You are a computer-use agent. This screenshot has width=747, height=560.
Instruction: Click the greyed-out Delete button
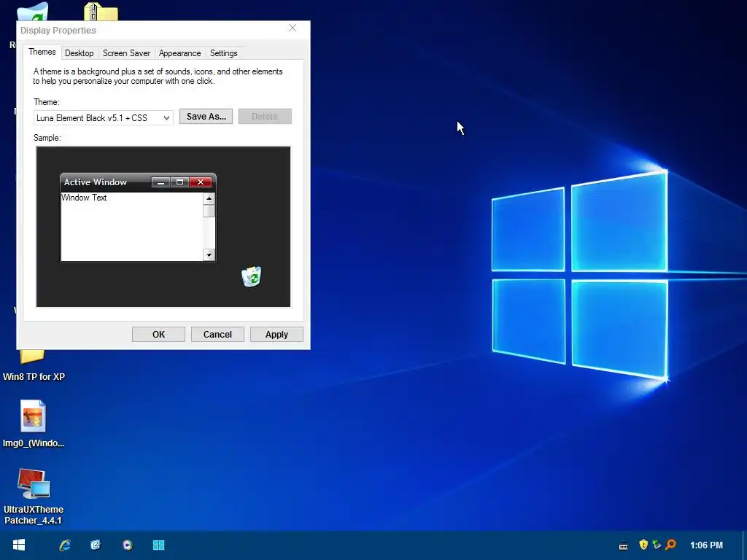265,116
